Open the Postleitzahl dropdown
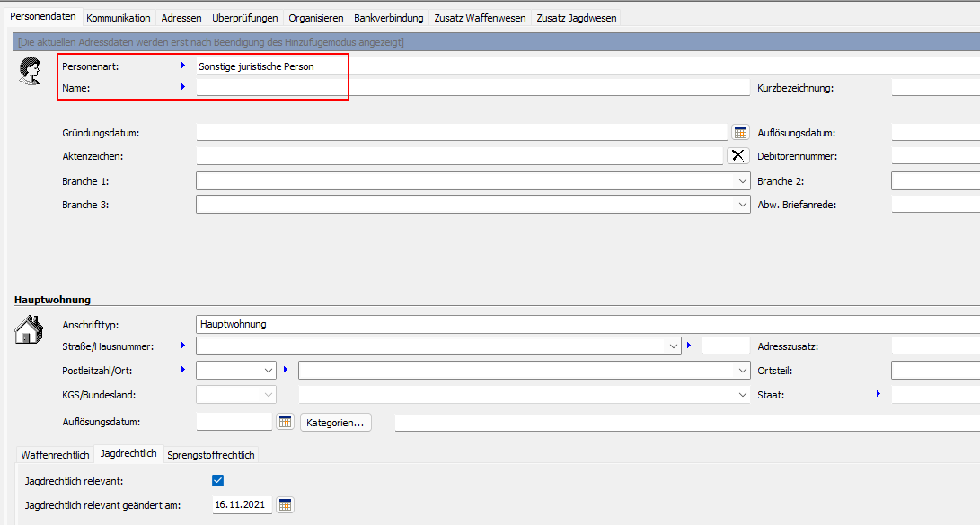Image resolution: width=980 pixels, height=525 pixels. [269, 370]
